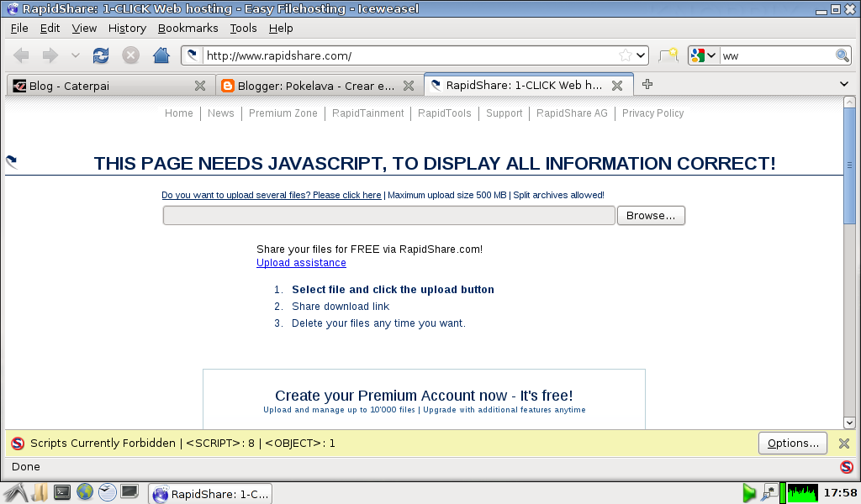The image size is (861, 504).
Task: Click 'Create your Premium Account now' heading
Action: (424, 396)
